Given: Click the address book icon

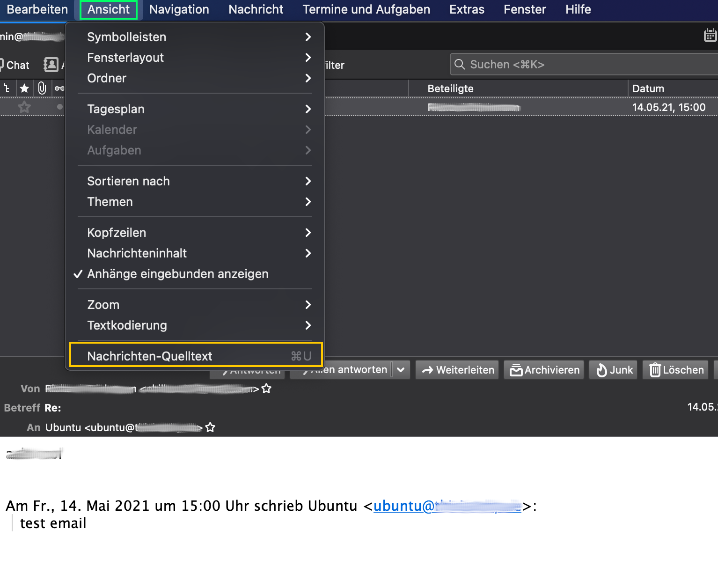Looking at the screenshot, I should pyautogui.click(x=51, y=65).
